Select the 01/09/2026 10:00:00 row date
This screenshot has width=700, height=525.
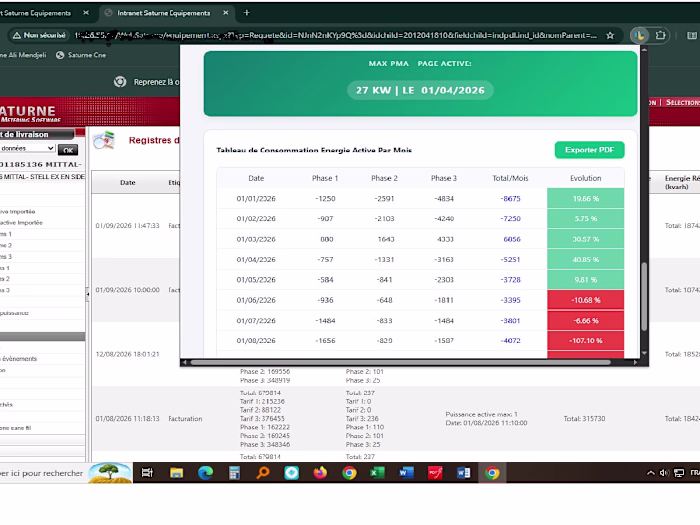[x=127, y=290]
